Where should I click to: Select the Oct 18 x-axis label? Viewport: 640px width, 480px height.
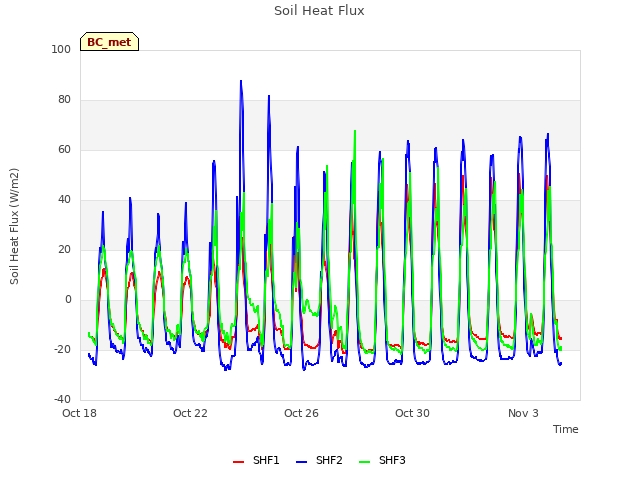click(x=79, y=413)
